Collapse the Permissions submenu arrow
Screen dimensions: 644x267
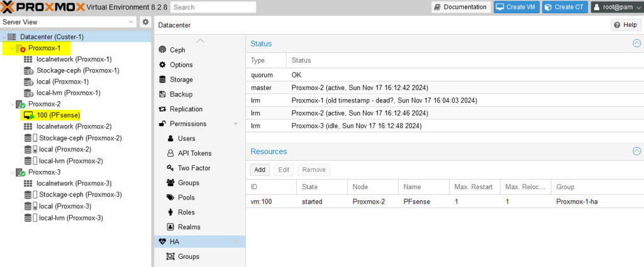pyautogui.click(x=236, y=124)
